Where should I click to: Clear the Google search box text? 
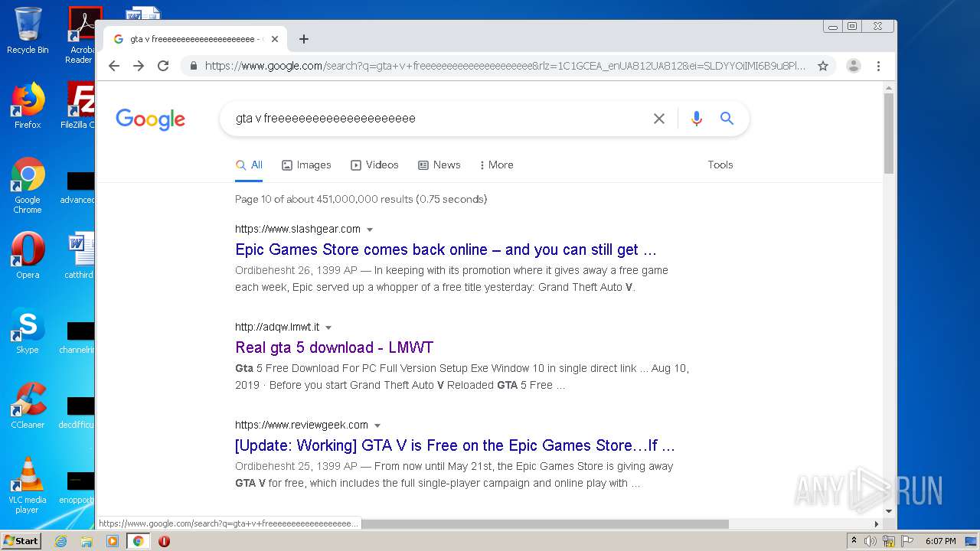pyautogui.click(x=658, y=119)
